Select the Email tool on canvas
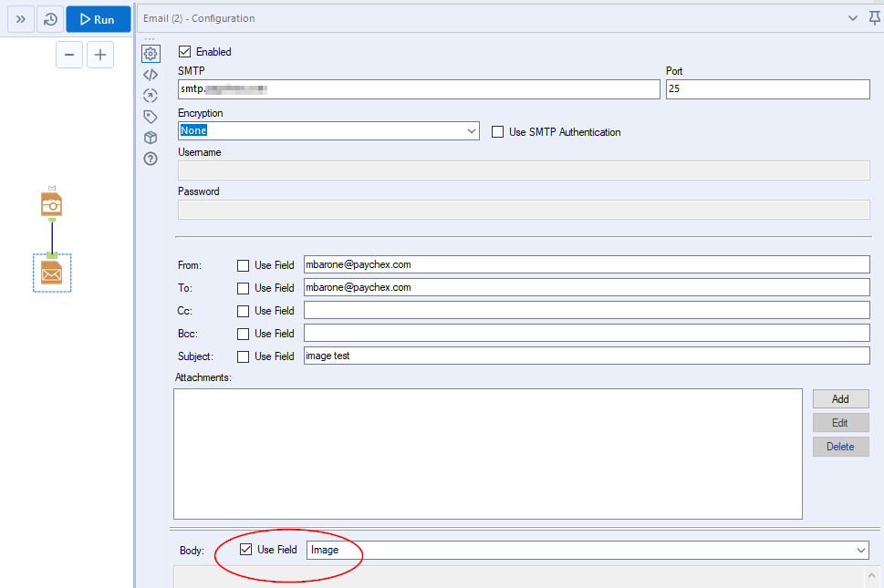 point(52,273)
